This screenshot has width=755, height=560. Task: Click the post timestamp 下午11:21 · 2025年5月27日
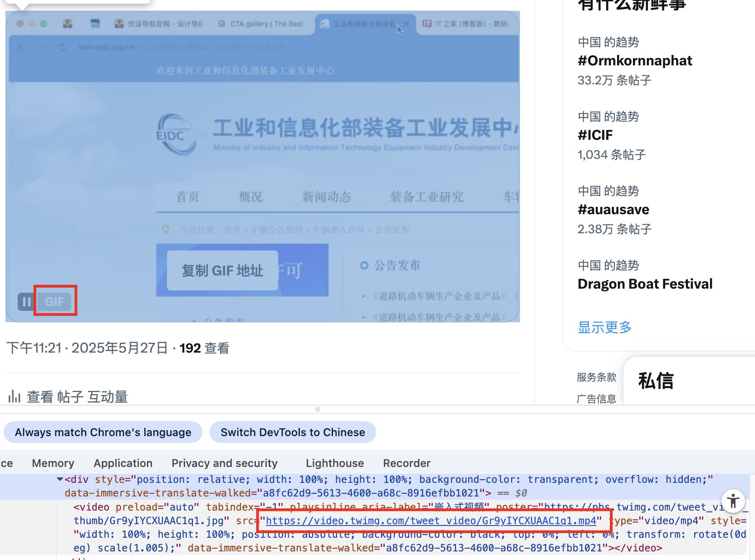(88, 348)
